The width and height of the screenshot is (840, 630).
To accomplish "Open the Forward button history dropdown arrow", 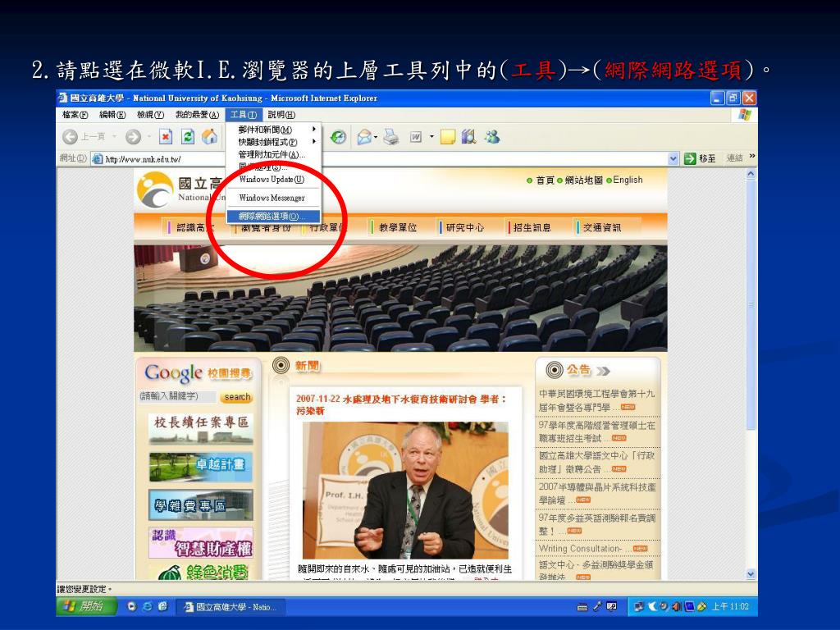I will (x=148, y=137).
